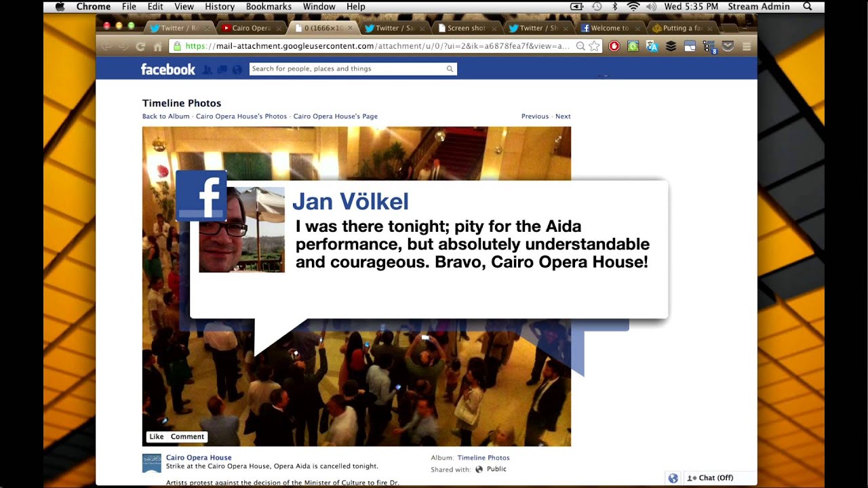
Task: Open the green square extension
Action: [633, 46]
